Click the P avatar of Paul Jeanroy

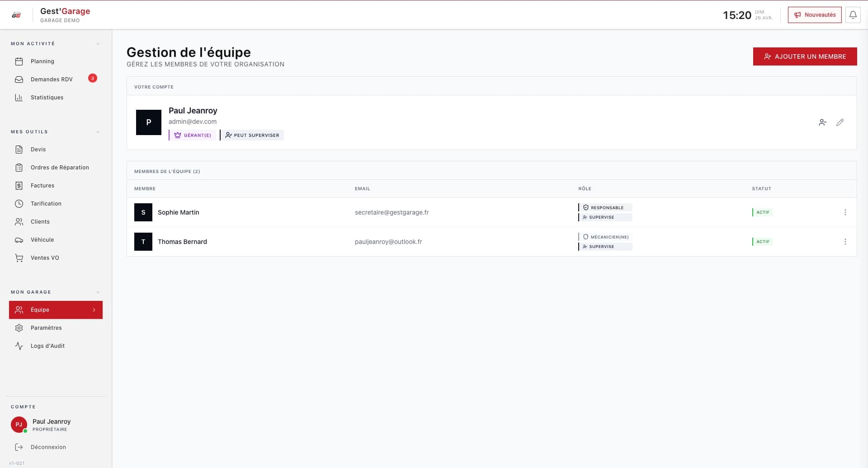[149, 122]
